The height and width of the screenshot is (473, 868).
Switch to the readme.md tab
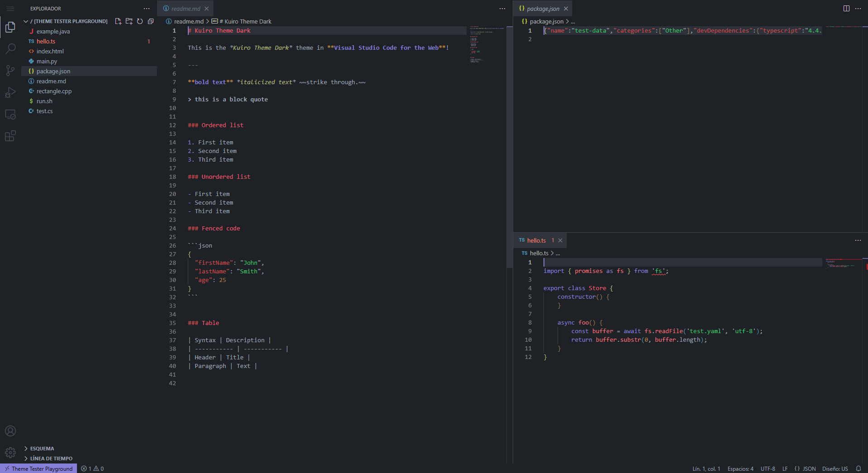pyautogui.click(x=185, y=9)
